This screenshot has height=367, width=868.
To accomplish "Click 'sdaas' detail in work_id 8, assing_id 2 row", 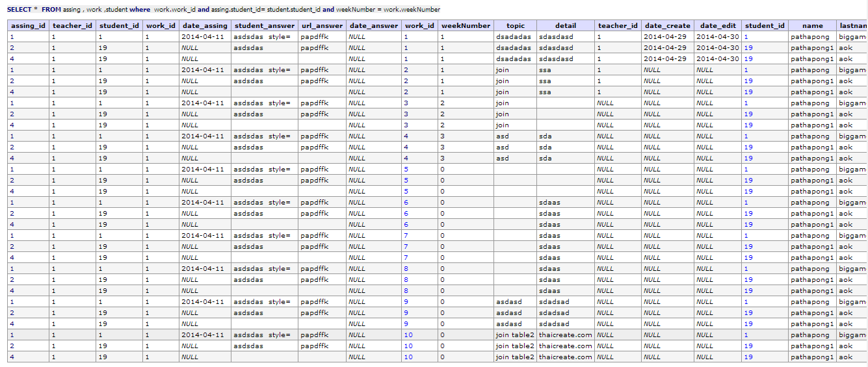I will 549,279.
